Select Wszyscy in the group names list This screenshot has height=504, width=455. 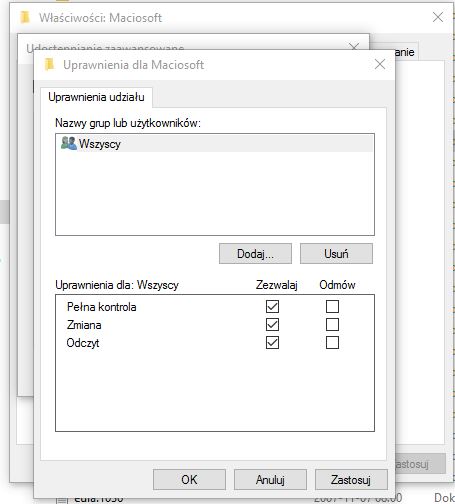tap(215, 144)
